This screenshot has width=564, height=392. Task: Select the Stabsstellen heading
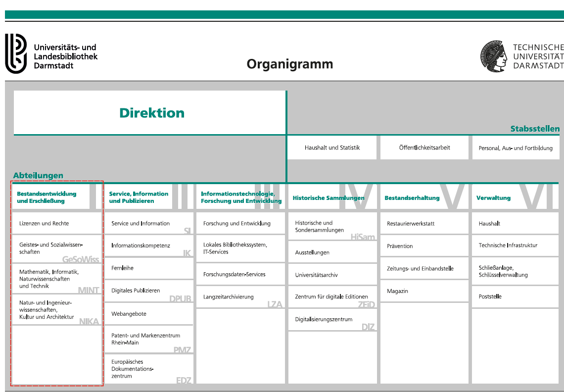pyautogui.click(x=535, y=129)
